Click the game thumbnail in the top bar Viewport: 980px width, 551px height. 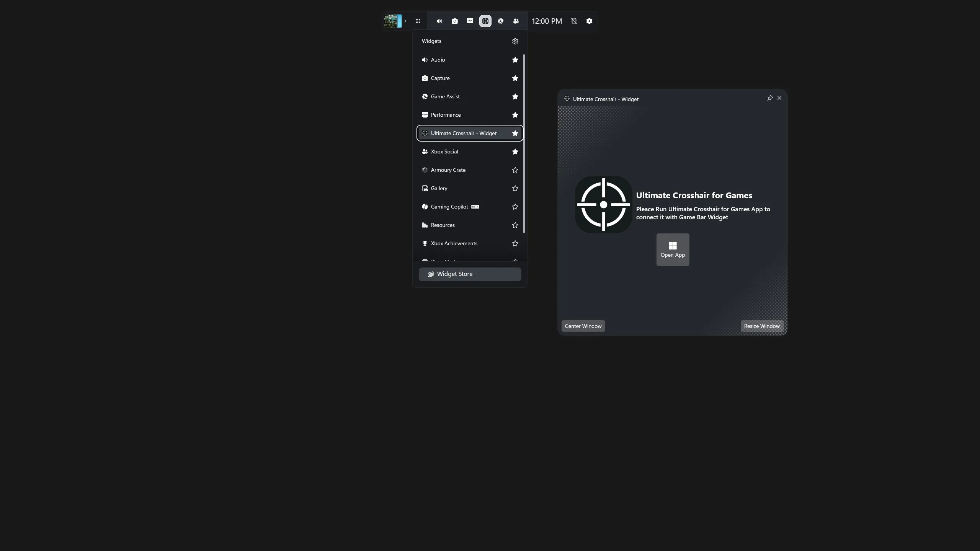(x=392, y=21)
